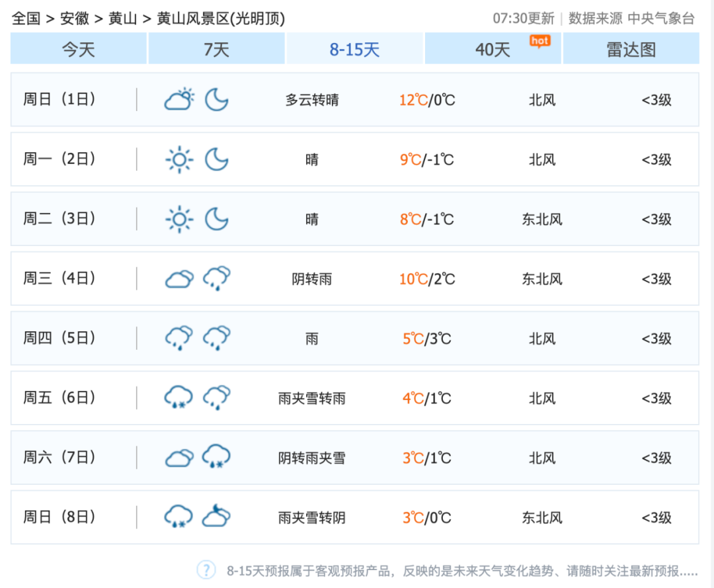Screen dimensions: 714x588
Task: Click the sunny icon in the 周一 2日 row
Action: 179,160
